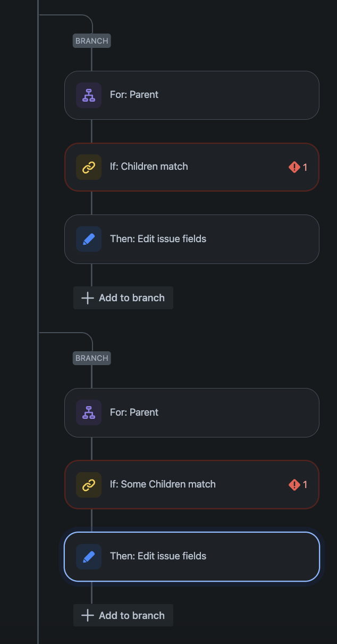The width and height of the screenshot is (337, 644).
Task: Click the second BRANCH label
Action: point(91,358)
